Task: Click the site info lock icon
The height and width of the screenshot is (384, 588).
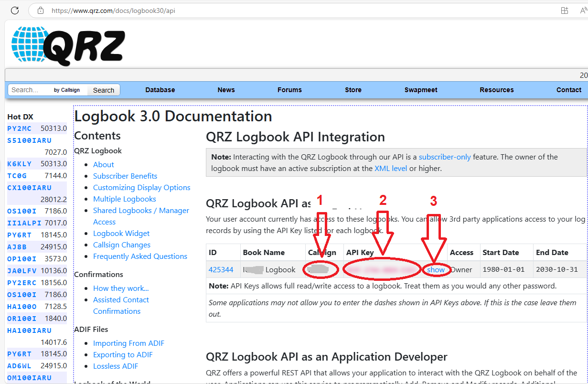Action: coord(41,10)
